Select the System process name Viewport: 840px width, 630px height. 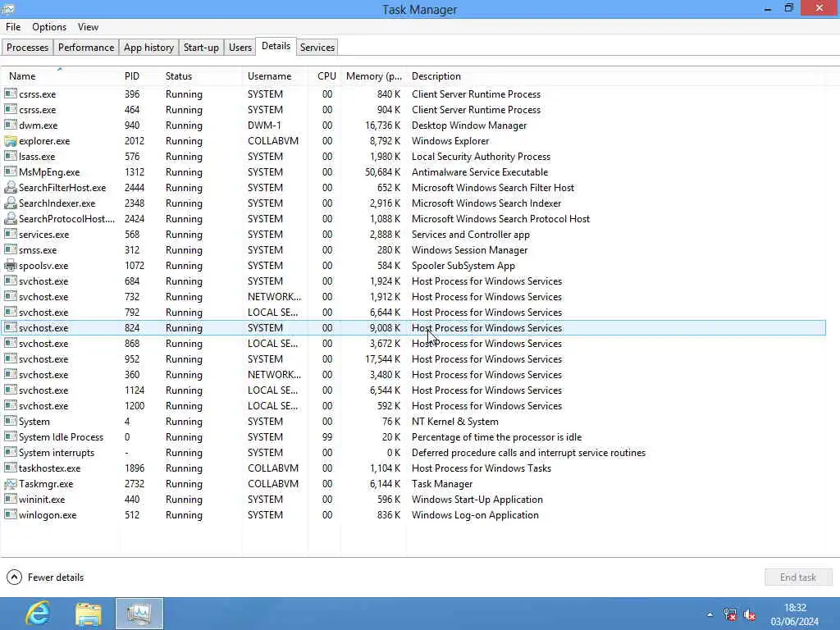pos(34,422)
